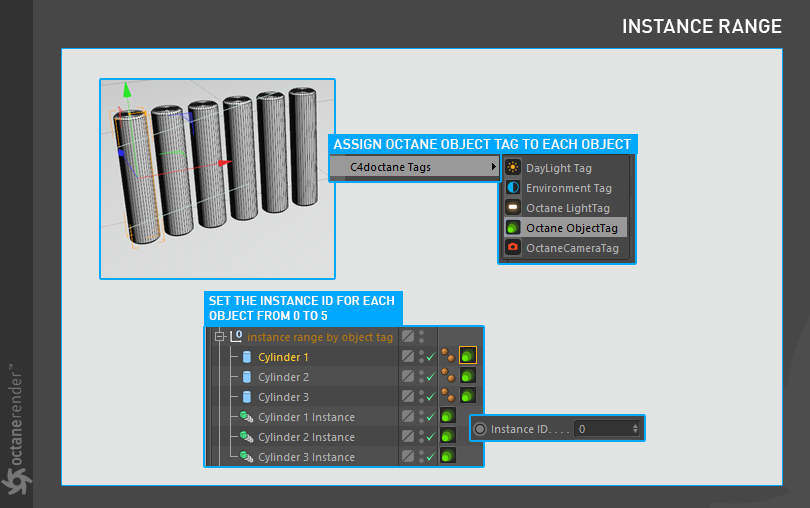
Task: Select the Octane ObjectTag on Cylinder 2
Action: [x=468, y=376]
